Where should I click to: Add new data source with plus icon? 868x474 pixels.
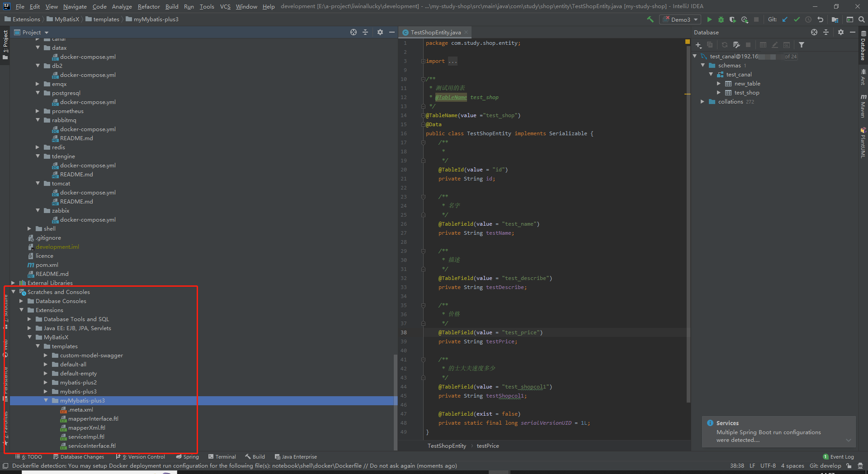point(698,45)
